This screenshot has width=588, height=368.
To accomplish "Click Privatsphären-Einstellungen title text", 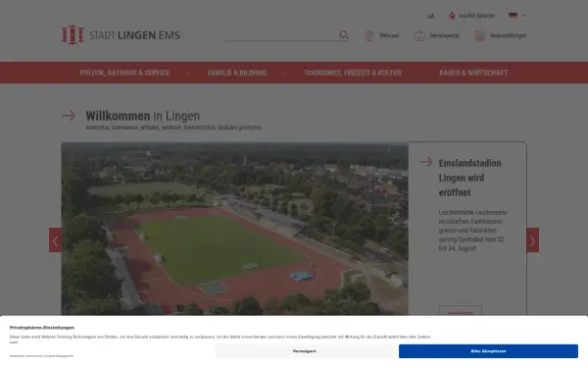I will coord(42,328).
